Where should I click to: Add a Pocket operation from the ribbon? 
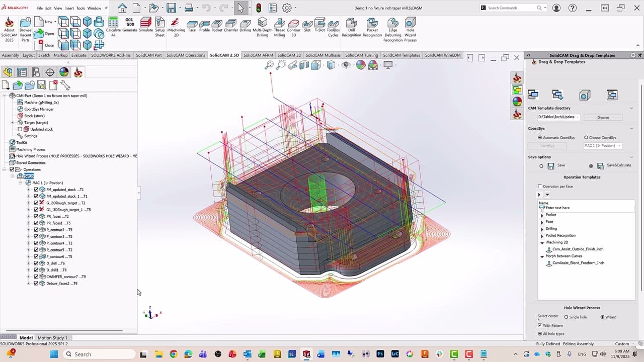click(217, 25)
